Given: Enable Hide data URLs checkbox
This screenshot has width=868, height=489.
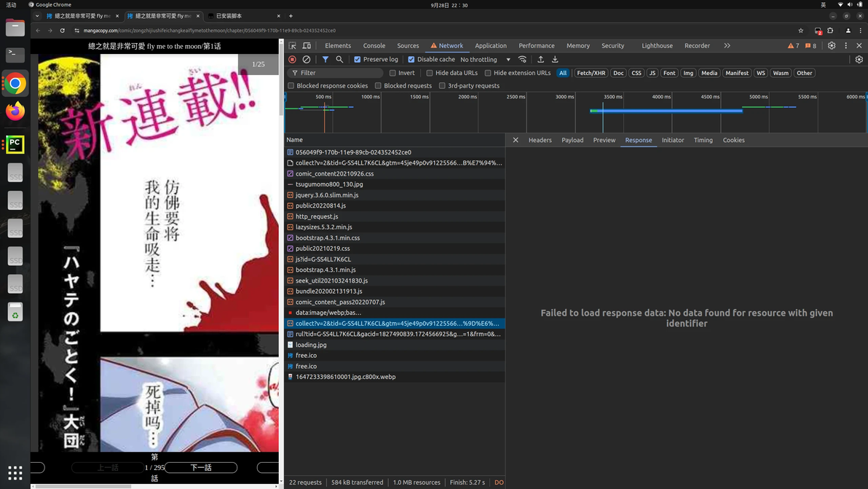Looking at the screenshot, I should (x=429, y=73).
